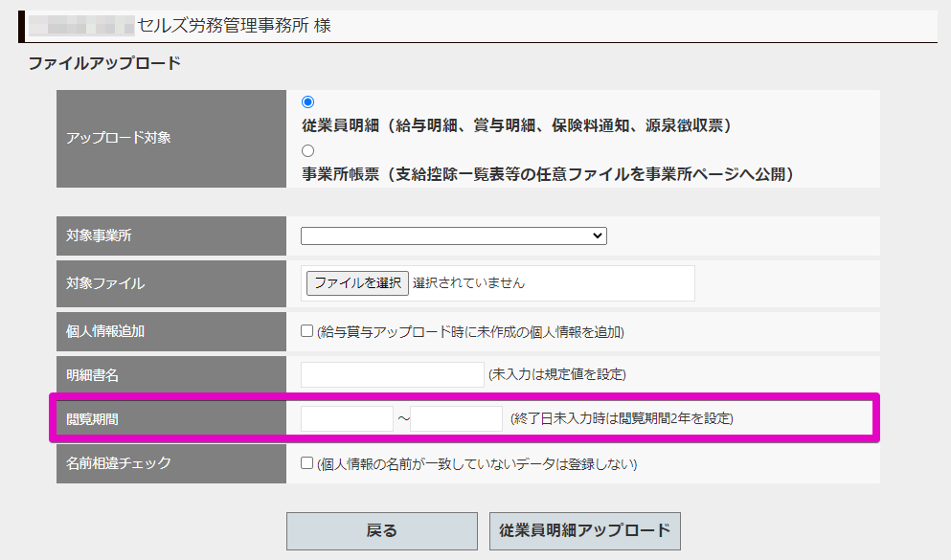Click the 選択されていません file status text

pos(469,283)
